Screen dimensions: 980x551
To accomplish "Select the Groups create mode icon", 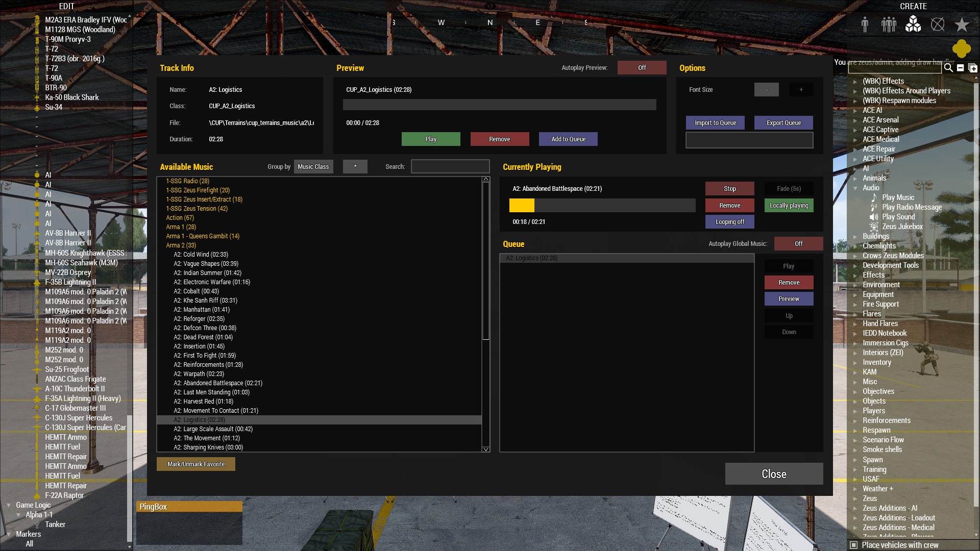I will point(889,24).
